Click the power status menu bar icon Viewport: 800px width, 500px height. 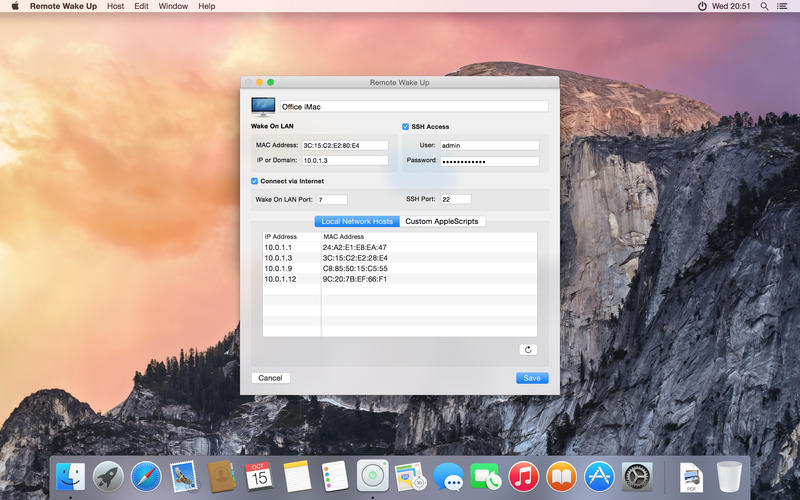pyautogui.click(x=702, y=6)
